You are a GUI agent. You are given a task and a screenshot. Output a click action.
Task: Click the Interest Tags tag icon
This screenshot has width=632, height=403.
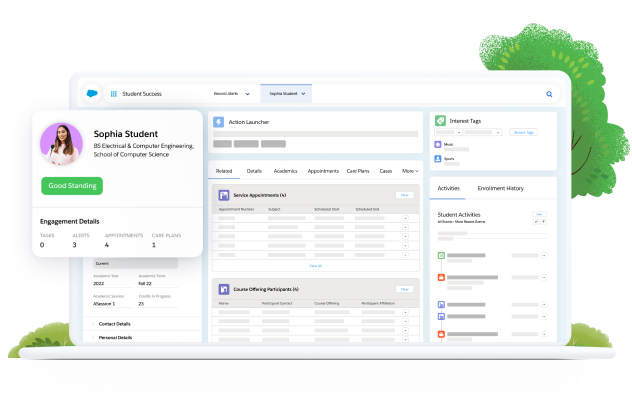(x=440, y=120)
